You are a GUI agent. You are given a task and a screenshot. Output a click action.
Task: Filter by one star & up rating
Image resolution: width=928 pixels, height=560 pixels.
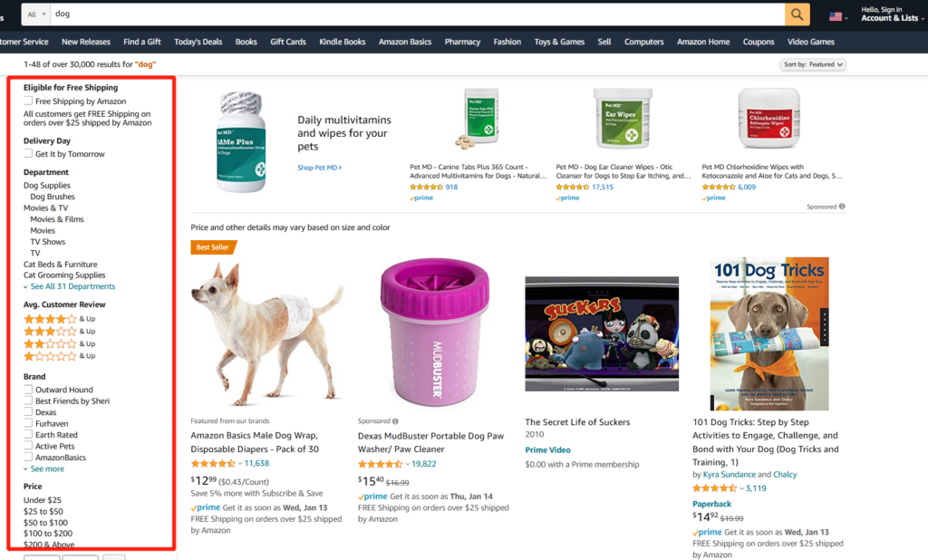(59, 356)
